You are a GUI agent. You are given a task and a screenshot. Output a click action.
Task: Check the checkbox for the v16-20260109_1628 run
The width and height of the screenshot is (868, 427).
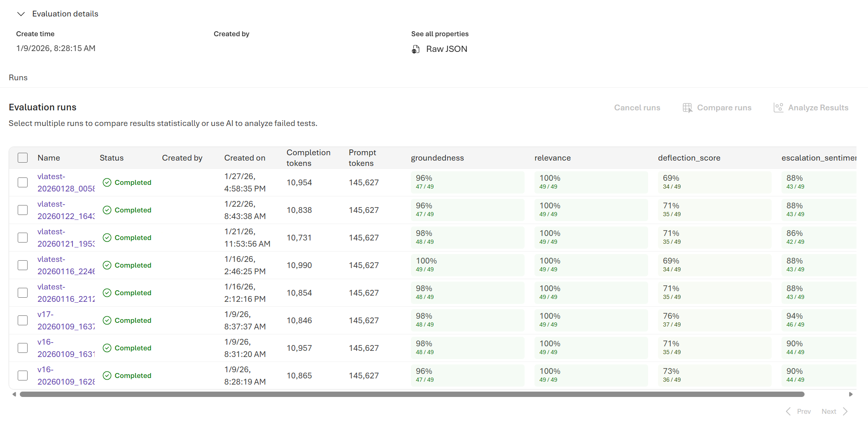coord(23,375)
